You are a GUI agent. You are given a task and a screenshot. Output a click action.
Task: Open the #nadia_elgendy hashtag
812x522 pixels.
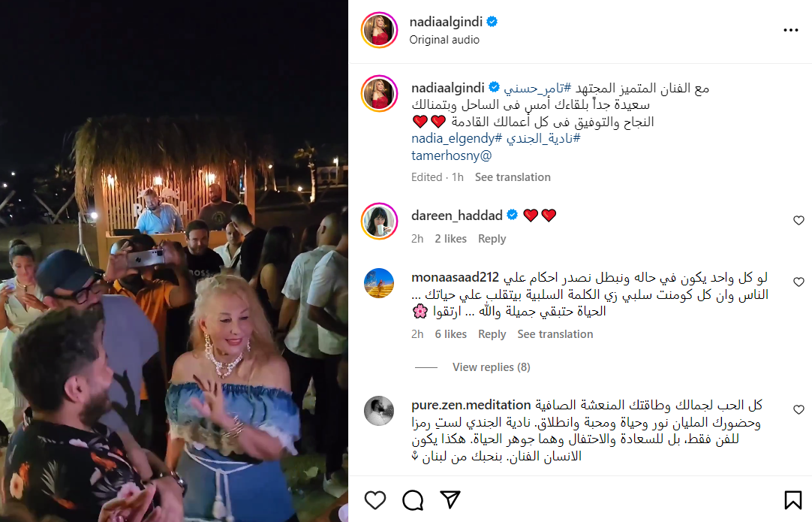coord(457,138)
